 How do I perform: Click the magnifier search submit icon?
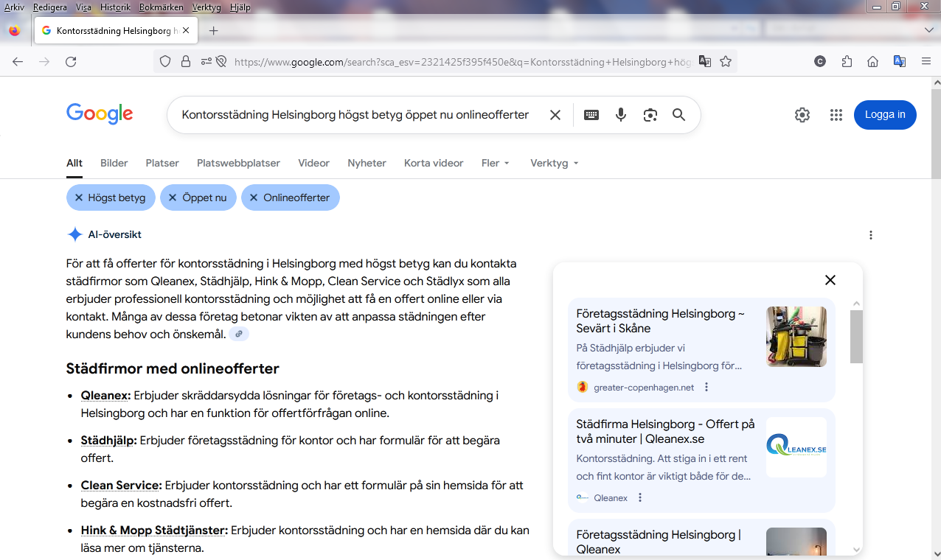(679, 115)
